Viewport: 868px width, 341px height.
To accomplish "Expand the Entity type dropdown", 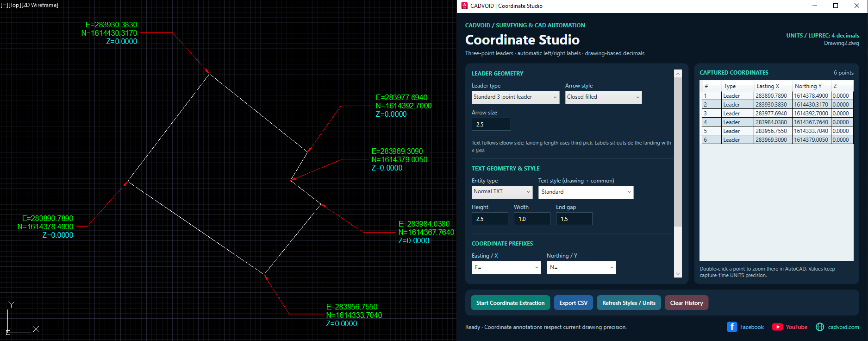I will tap(502, 192).
